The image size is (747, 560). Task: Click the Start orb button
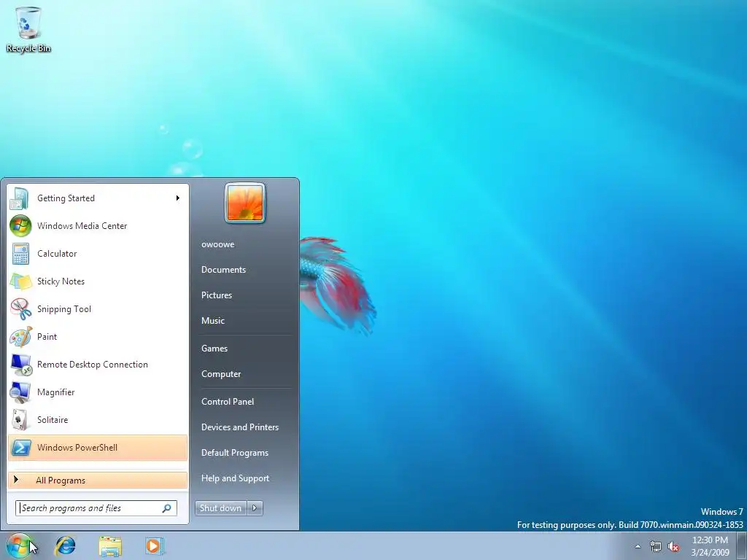coord(19,545)
